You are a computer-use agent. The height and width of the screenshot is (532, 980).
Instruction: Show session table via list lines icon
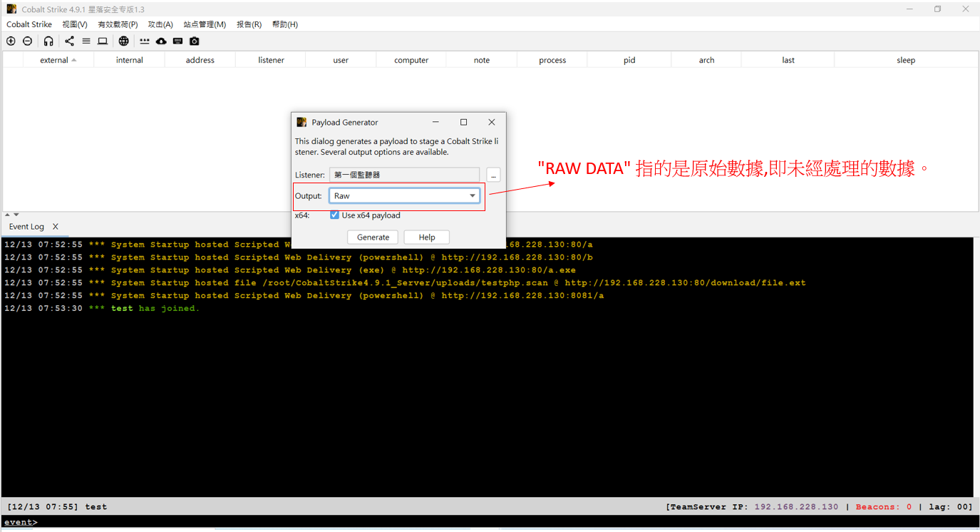86,41
